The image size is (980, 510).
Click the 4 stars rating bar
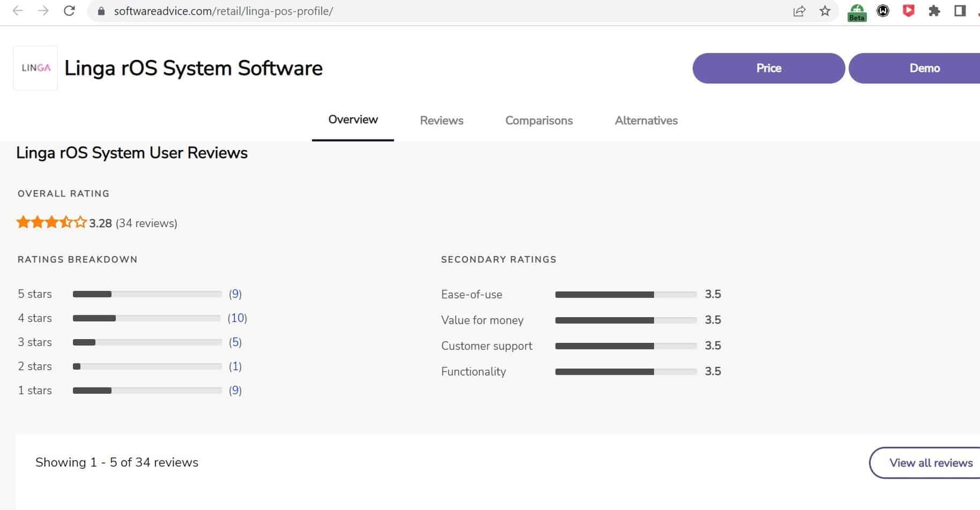click(x=147, y=318)
